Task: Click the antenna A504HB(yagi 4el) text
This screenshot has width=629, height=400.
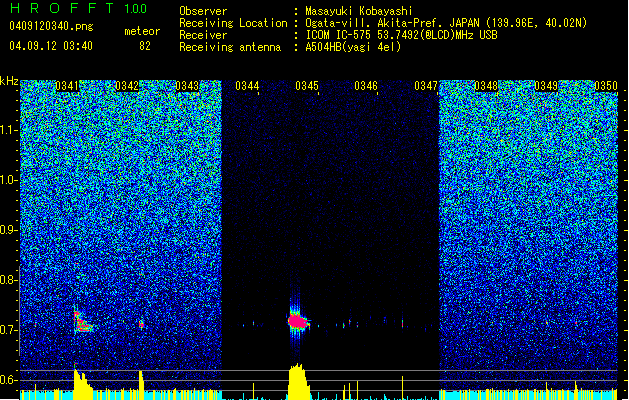Action: coord(353,47)
